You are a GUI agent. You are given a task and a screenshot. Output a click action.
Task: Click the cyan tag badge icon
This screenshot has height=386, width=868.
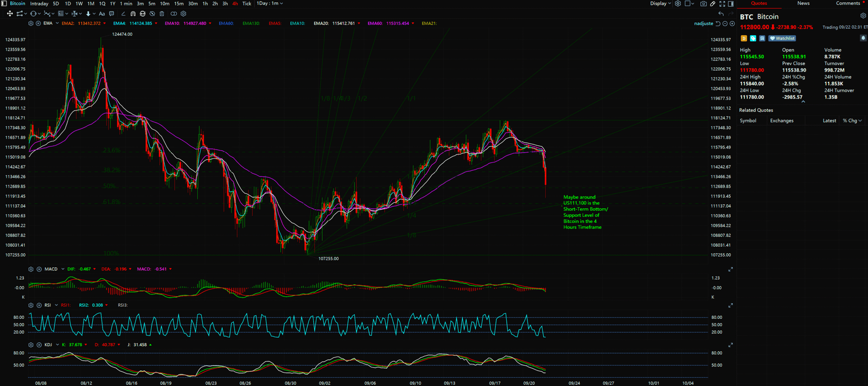(753, 38)
